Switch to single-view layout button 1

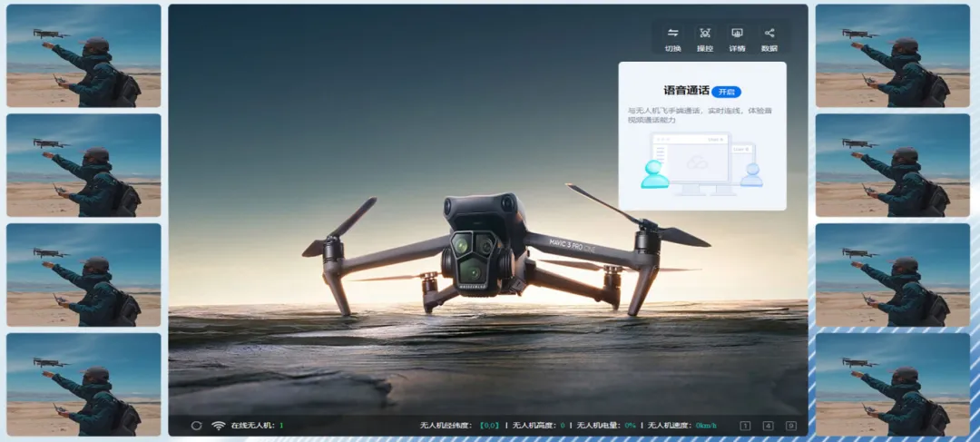coord(745,426)
